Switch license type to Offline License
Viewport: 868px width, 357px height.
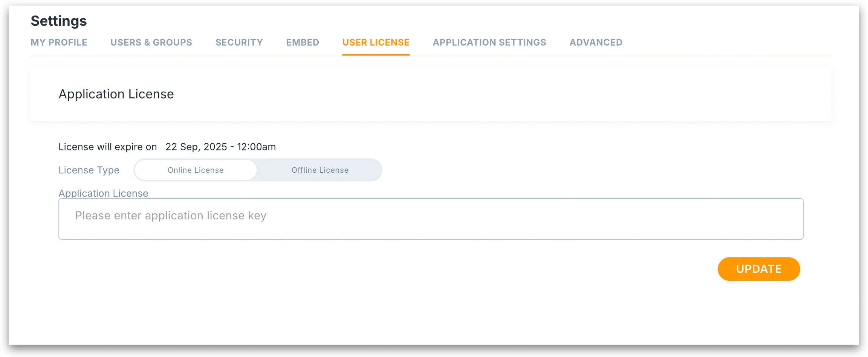(x=320, y=170)
